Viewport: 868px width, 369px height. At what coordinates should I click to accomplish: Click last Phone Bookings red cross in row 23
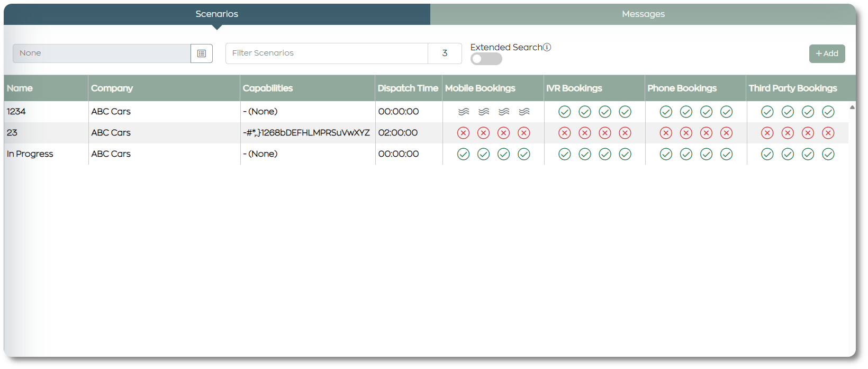727,133
